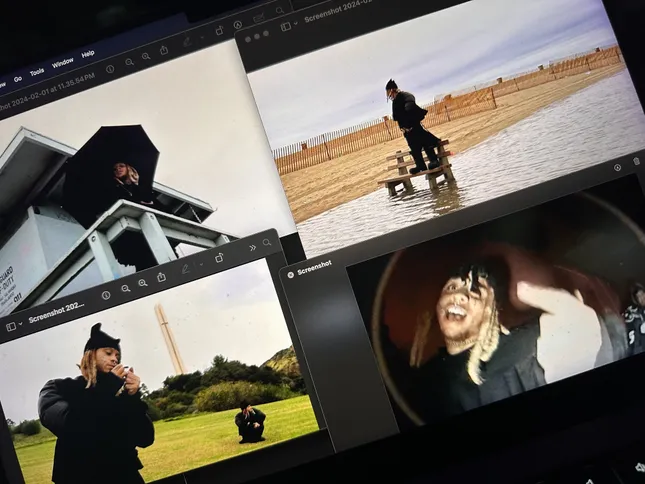The width and height of the screenshot is (645, 484).
Task: Click the Search icon in the grass field window
Action: 267,243
